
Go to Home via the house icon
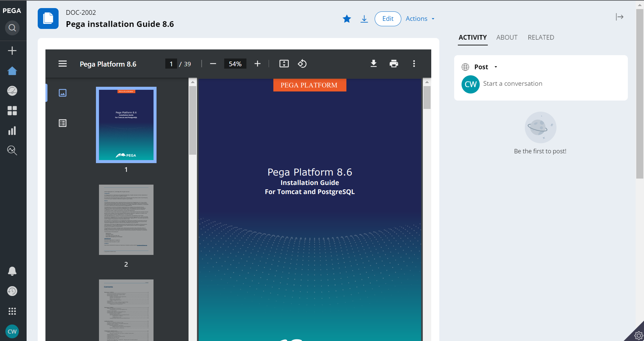(12, 71)
